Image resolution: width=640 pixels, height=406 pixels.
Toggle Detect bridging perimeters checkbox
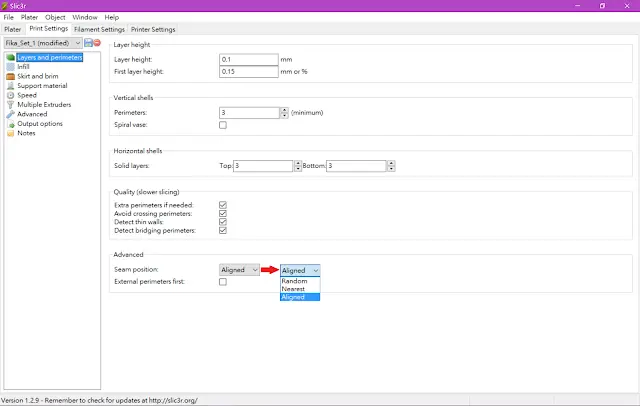(223, 231)
